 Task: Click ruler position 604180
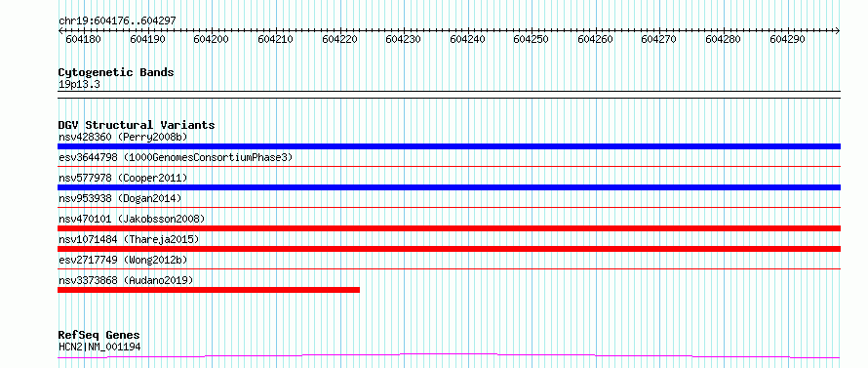coord(83,39)
